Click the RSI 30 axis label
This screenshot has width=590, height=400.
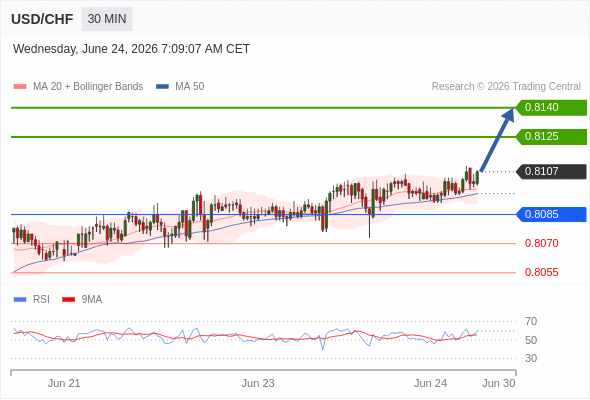tap(531, 358)
